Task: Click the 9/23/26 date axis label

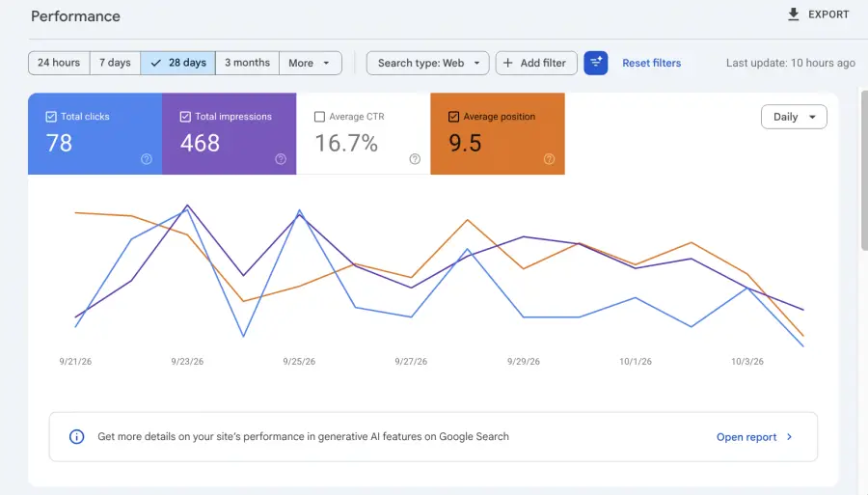Action: pos(187,362)
